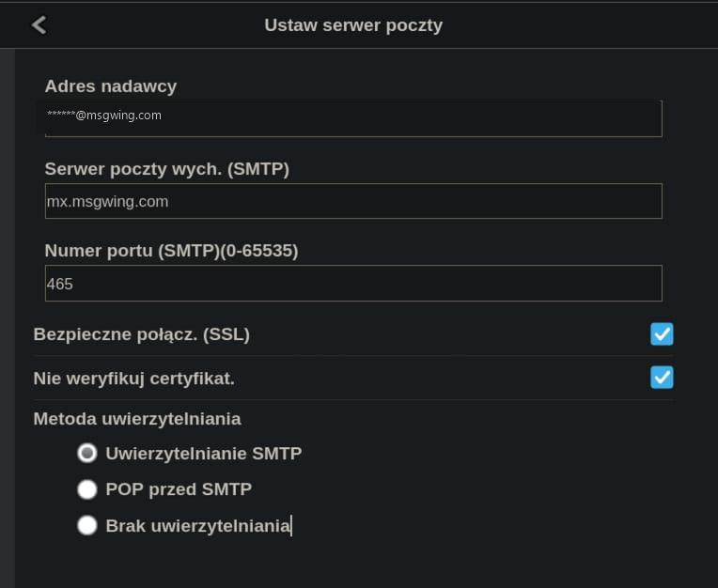Click Serwer poczty wych. (SMTP) label
The width and height of the screenshot is (718, 588).
(x=167, y=169)
